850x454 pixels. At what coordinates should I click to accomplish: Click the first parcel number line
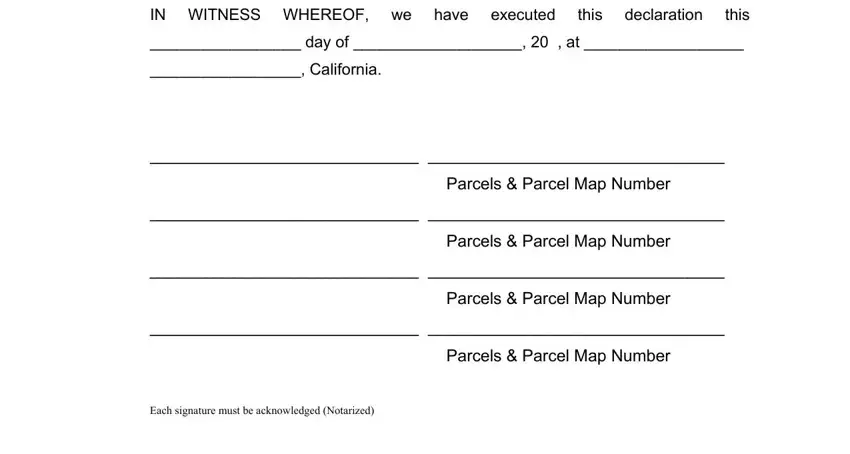click(x=576, y=161)
